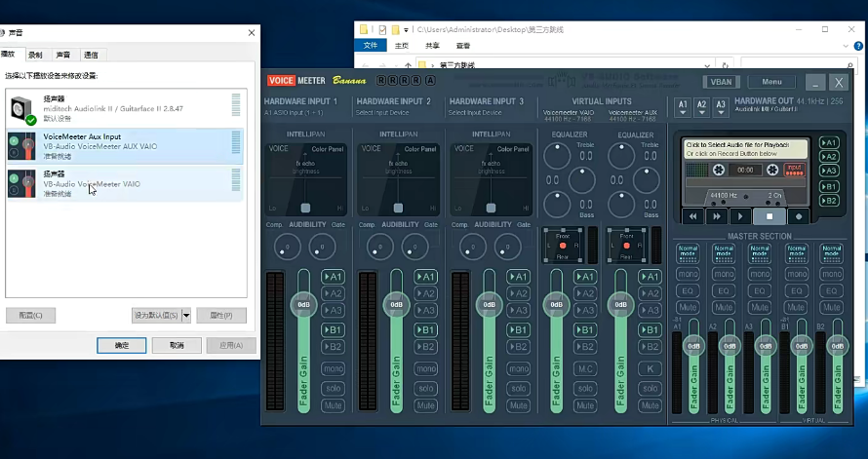This screenshot has width=868, height=459.
Task: Solo Hardware Input 1 strip
Action: [x=333, y=388]
